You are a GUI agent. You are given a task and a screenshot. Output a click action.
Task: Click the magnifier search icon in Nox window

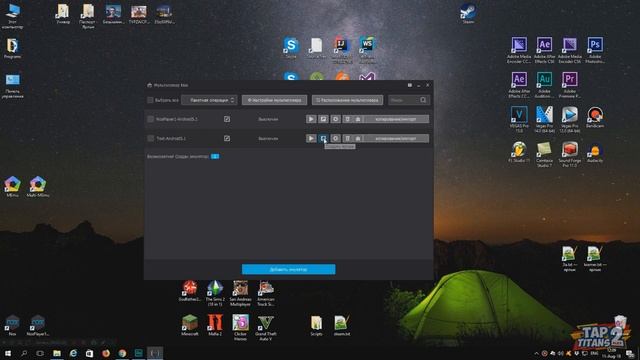tap(423, 100)
